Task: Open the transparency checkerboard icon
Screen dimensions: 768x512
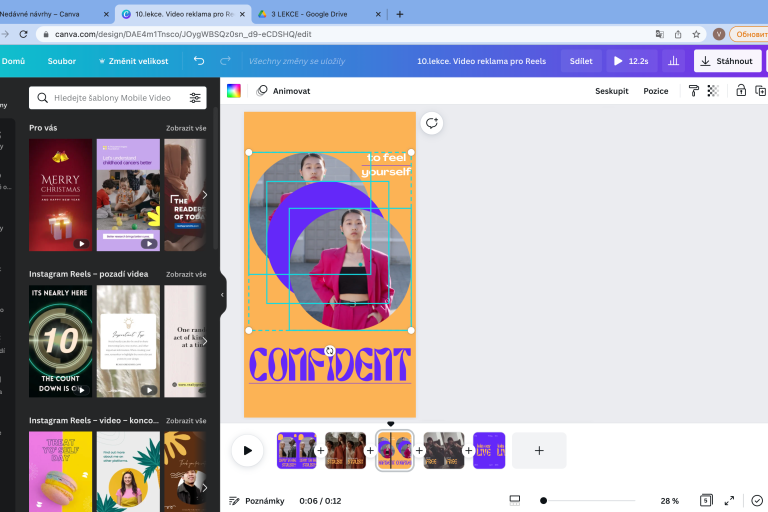Action: click(x=713, y=90)
